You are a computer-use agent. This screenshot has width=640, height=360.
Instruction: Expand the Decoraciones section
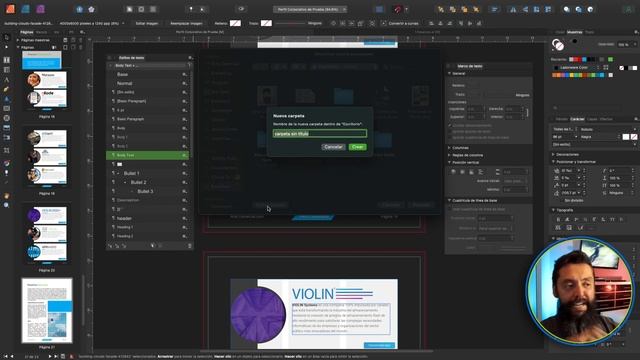click(x=553, y=154)
